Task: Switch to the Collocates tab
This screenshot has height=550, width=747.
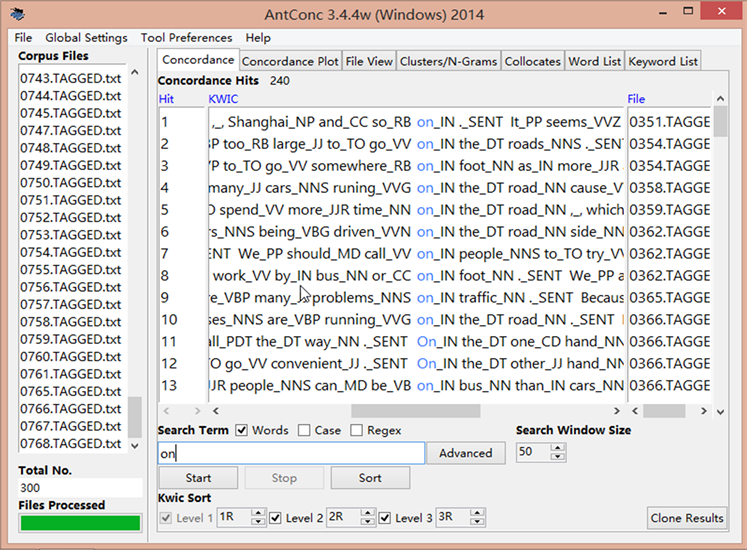Action: (532, 61)
